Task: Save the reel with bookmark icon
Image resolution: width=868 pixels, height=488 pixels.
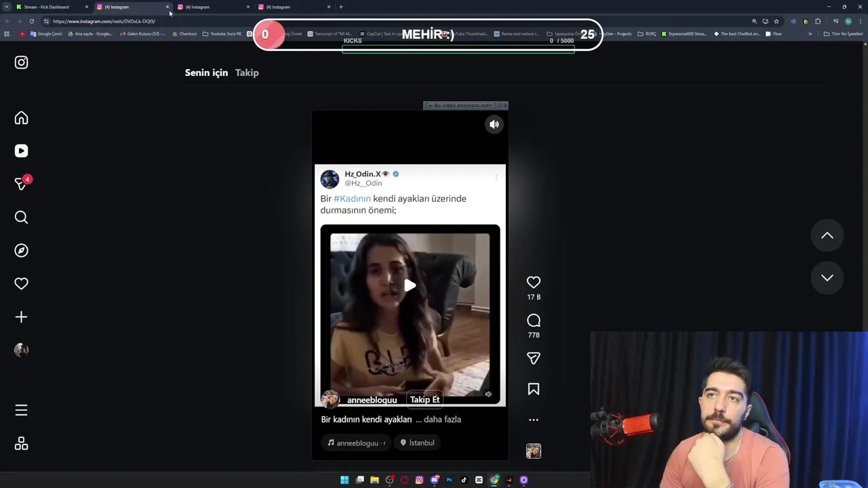Action: (x=534, y=389)
